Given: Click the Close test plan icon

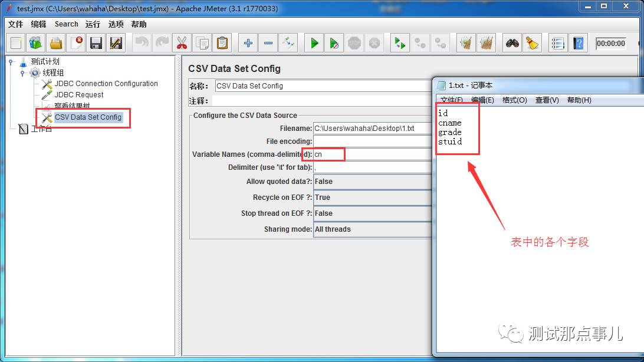Looking at the screenshot, I should pos(77,43).
